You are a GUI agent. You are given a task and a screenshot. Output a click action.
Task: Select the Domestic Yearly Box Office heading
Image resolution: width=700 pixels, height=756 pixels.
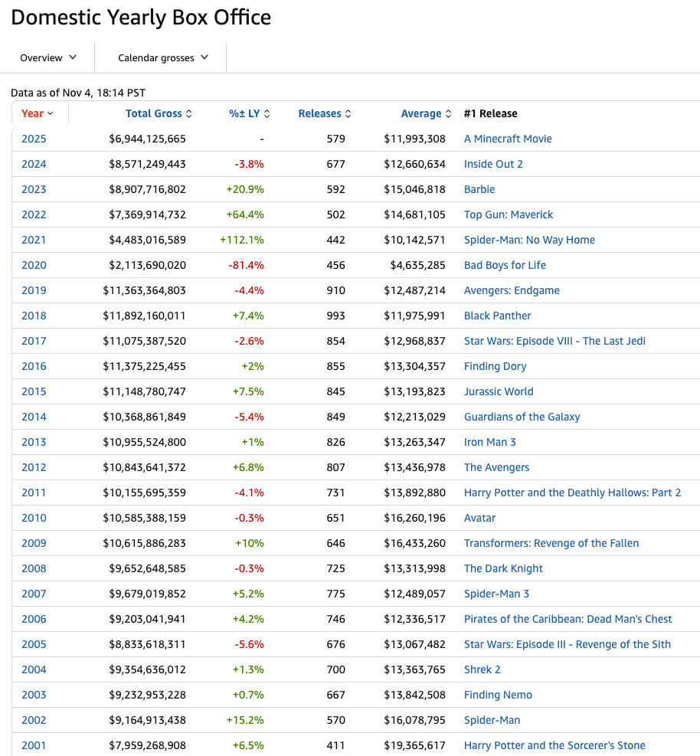141,18
